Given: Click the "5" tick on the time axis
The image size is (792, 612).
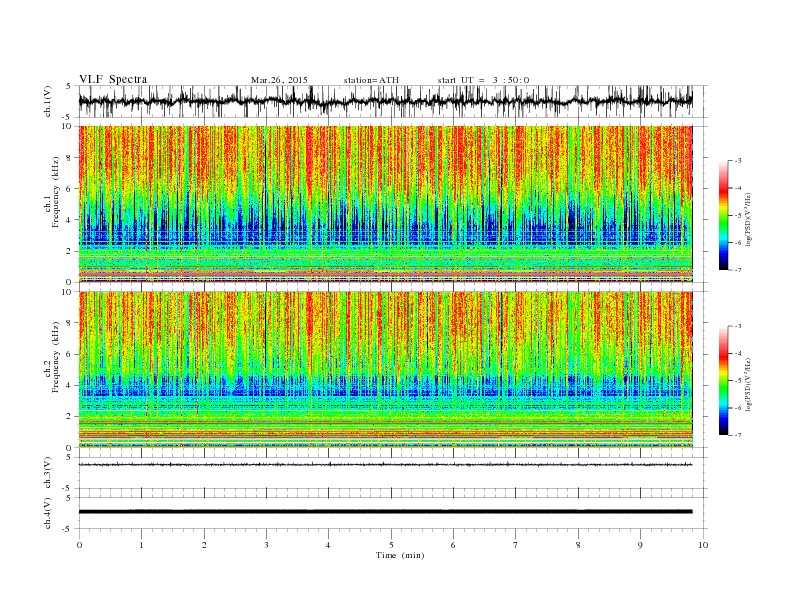Looking at the screenshot, I should coord(391,545).
